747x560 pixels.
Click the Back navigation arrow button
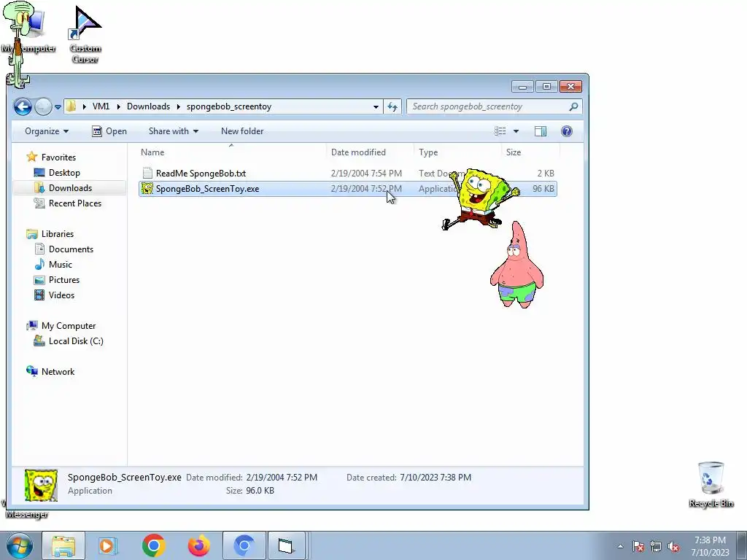coord(23,106)
